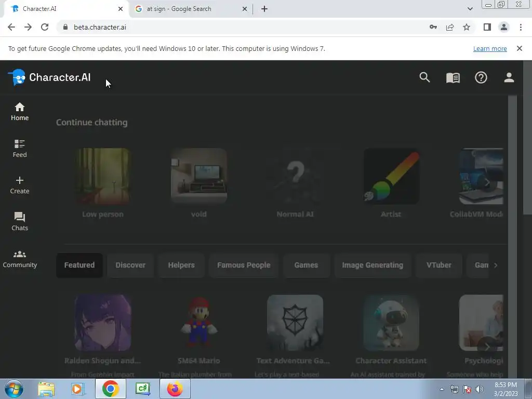
Task: Open SM64 Mario character
Action: coord(199,323)
